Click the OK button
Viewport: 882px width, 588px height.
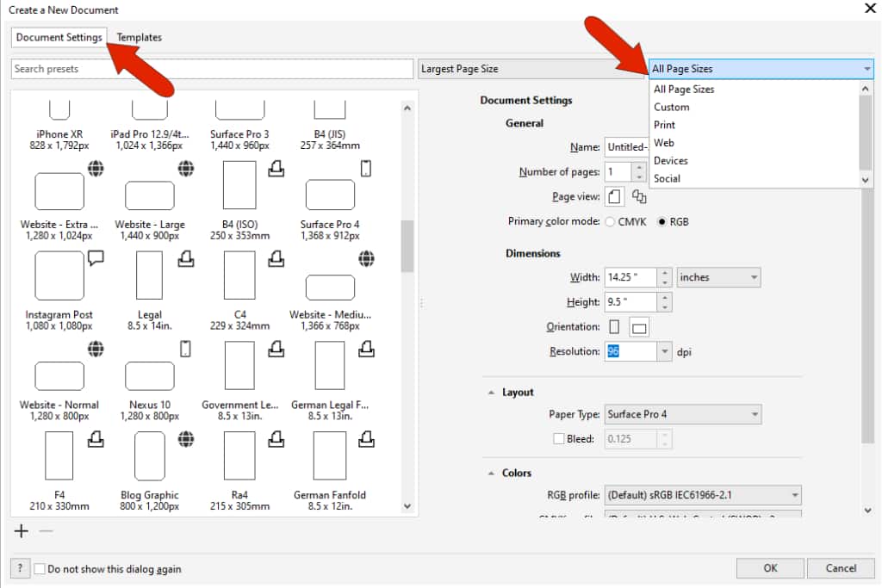(x=770, y=568)
